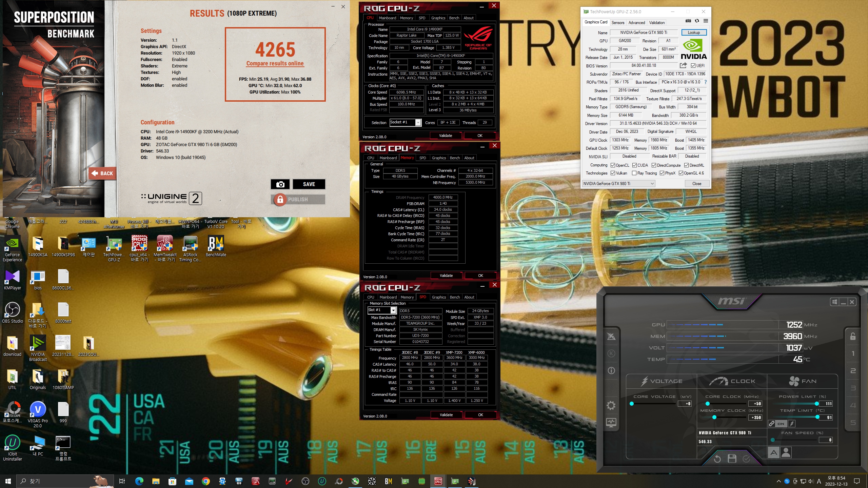
Task: Toggle GPU-Z DirectCompute checkbox
Action: 654,165
